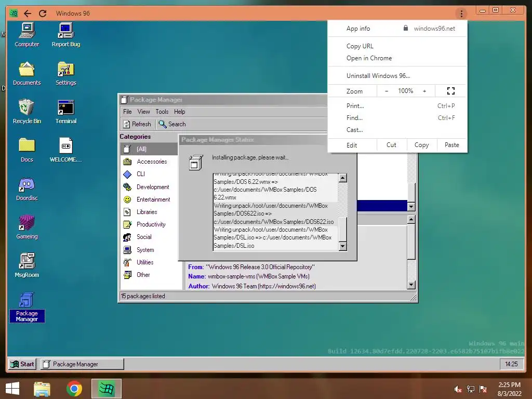Choose Cast... from the menu
Image resolution: width=532 pixels, height=399 pixels.
coord(397,129)
